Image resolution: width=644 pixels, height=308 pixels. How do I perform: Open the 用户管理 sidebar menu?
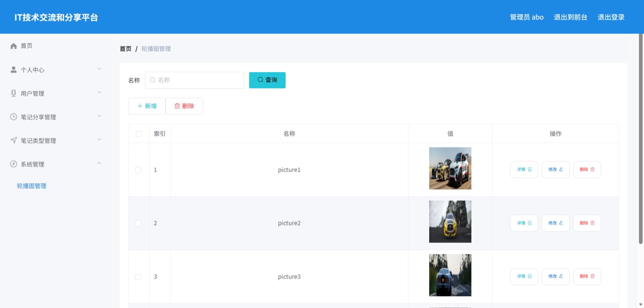55,93
